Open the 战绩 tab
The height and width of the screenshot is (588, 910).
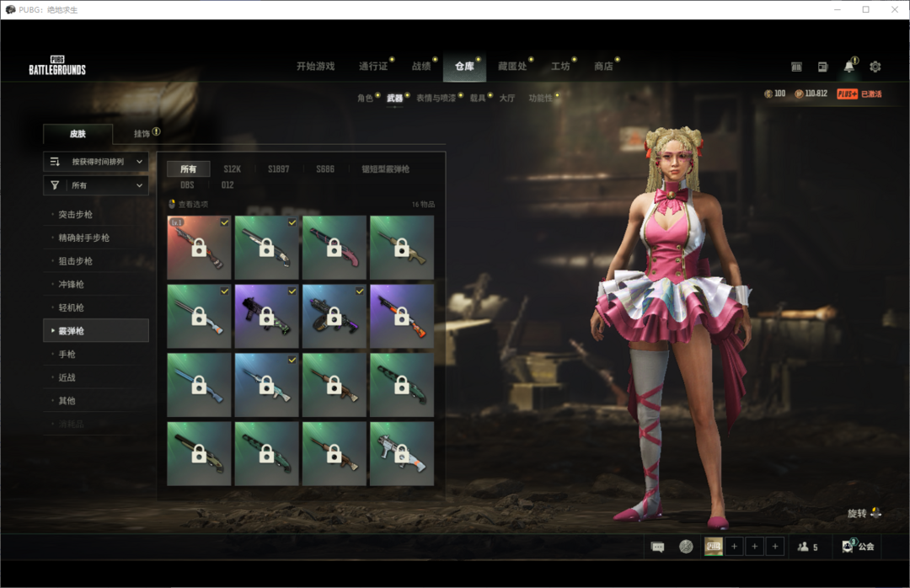click(421, 67)
